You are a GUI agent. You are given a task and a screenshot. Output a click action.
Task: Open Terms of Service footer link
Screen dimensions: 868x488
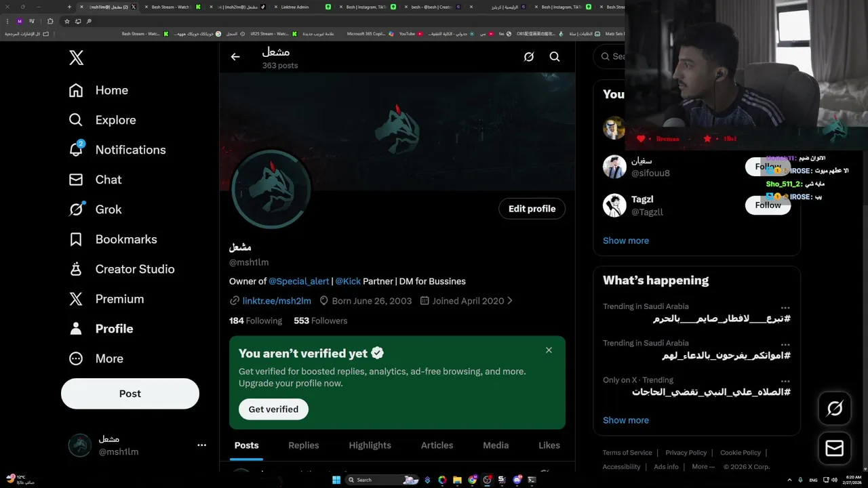point(627,453)
